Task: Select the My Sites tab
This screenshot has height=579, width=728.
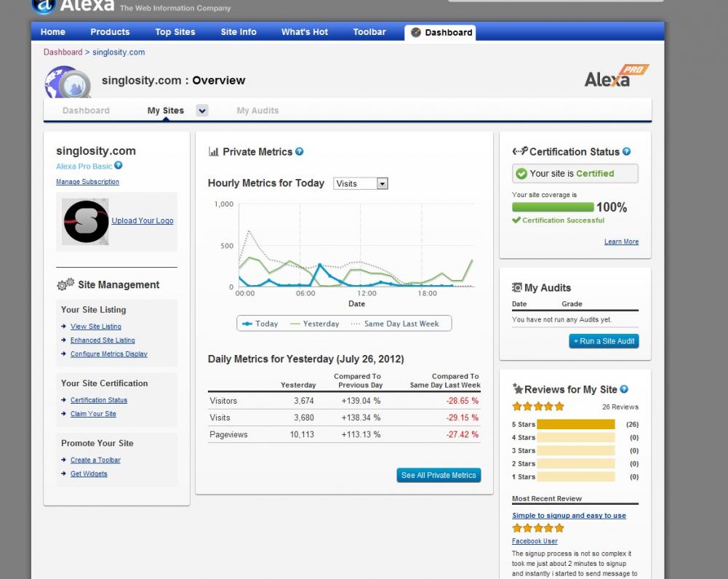Action: (166, 111)
